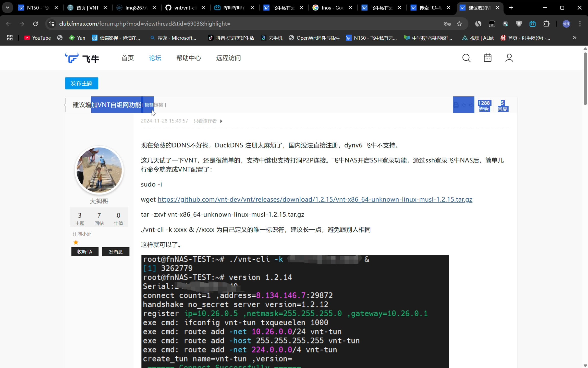Click the bilibili extension icon in toolbar
This screenshot has width=588, height=368.
coord(533,24)
